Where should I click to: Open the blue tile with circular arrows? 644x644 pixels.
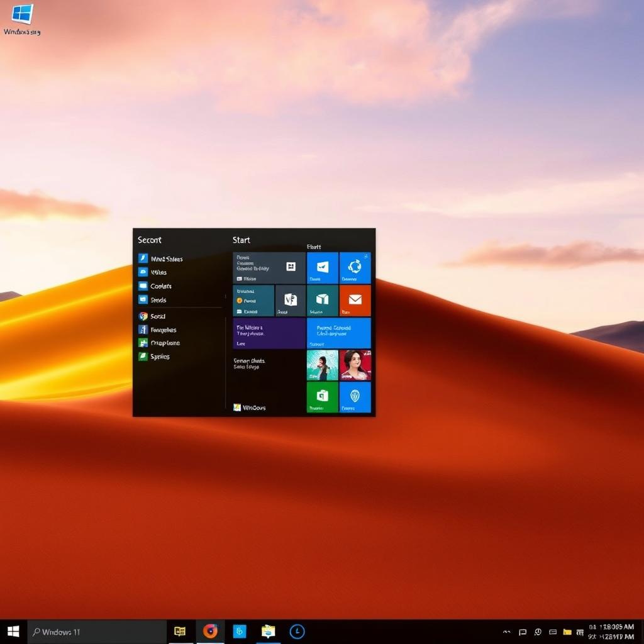coord(355,268)
